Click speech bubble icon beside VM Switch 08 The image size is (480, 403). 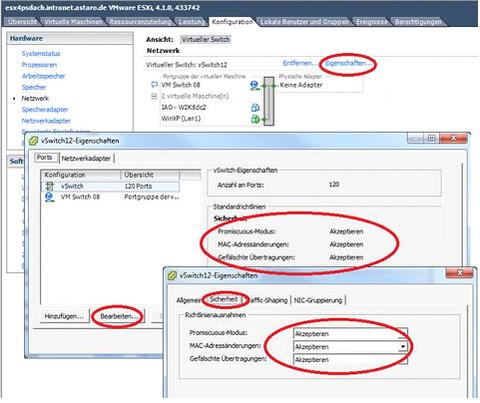(x=154, y=85)
